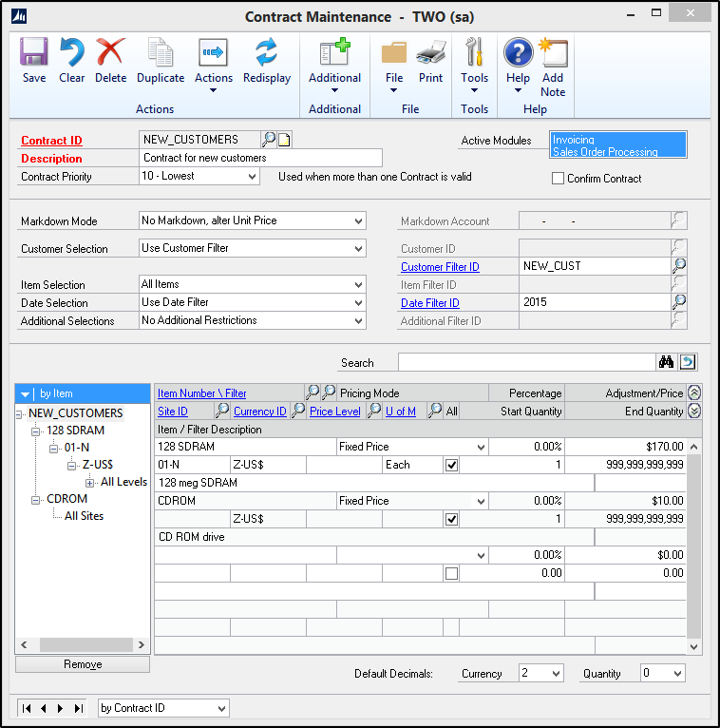The image size is (720, 728).
Task: Click the Date Filter ID link
Action: [x=430, y=303]
